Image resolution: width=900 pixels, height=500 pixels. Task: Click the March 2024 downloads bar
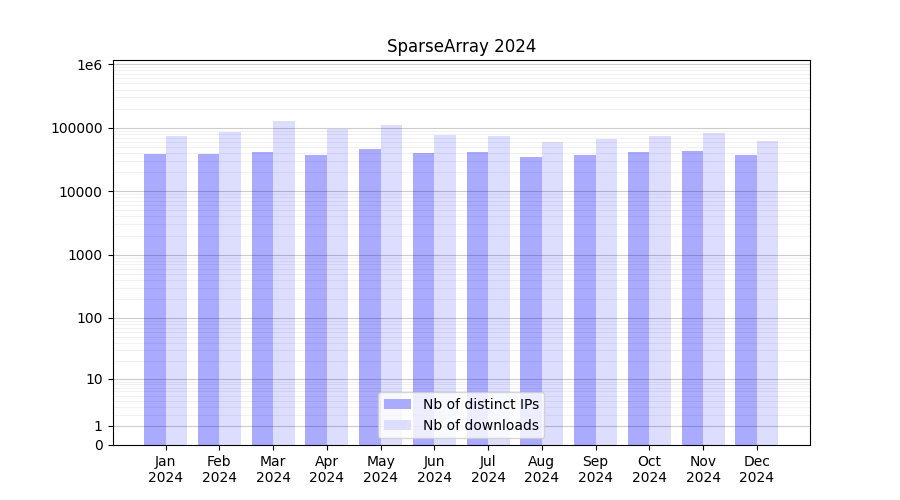[284, 280]
